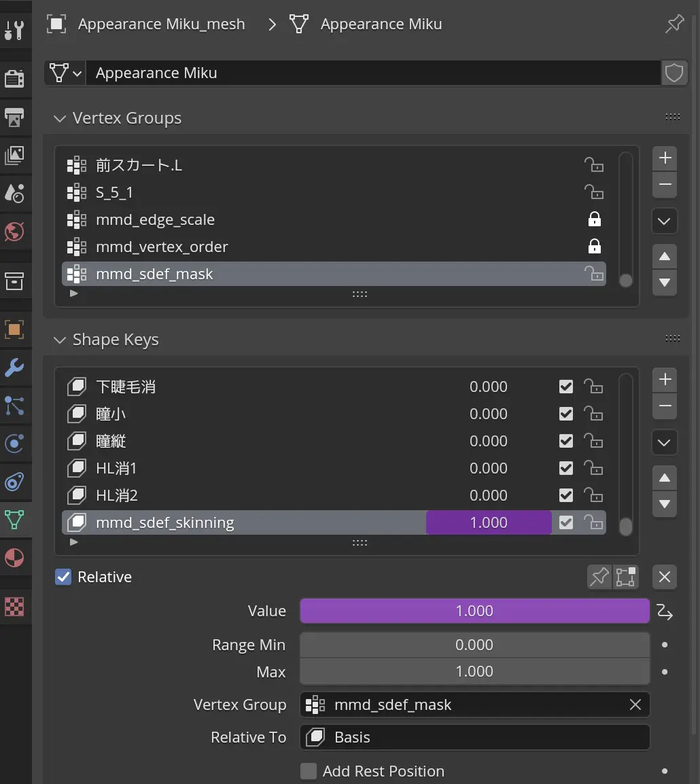This screenshot has width=700, height=784.
Task: Toggle lock on 瞳小 shape key
Action: [x=593, y=414]
